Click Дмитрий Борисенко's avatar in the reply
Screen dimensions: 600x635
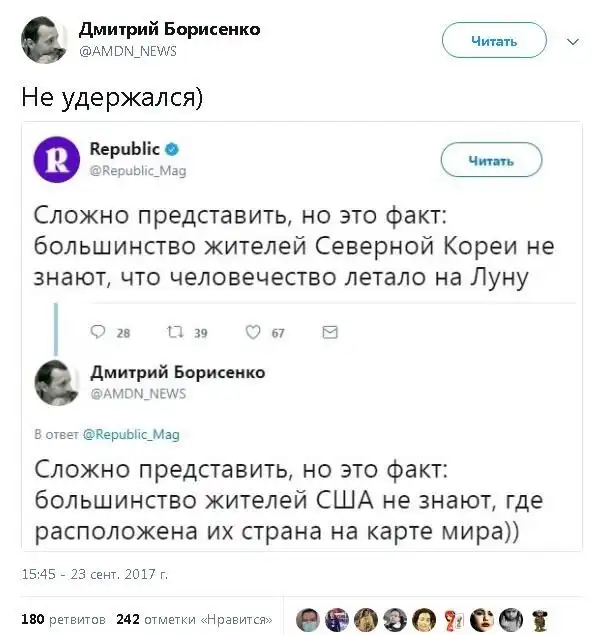(57, 382)
